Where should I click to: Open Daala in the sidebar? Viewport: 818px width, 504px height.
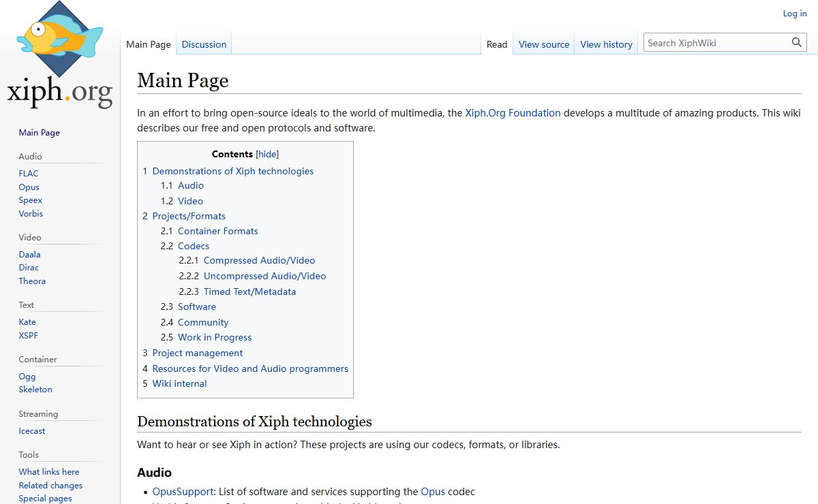point(29,254)
